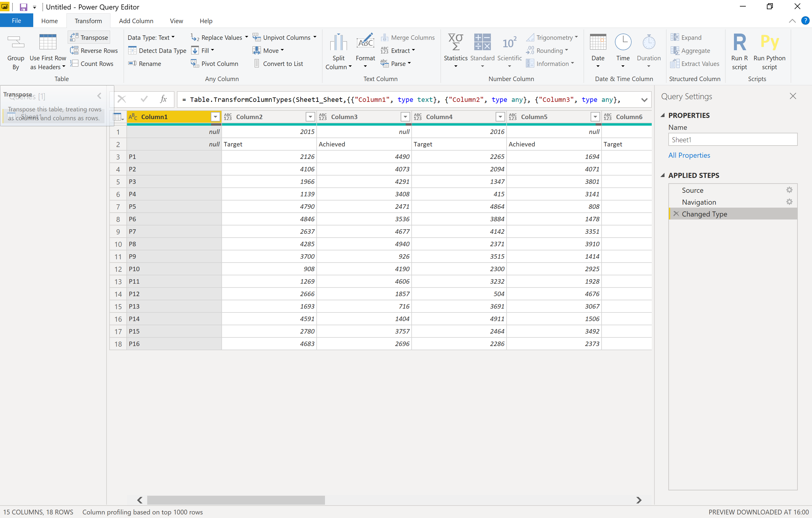812x518 pixels.
Task: Click the Extract Values icon
Action: coord(675,64)
